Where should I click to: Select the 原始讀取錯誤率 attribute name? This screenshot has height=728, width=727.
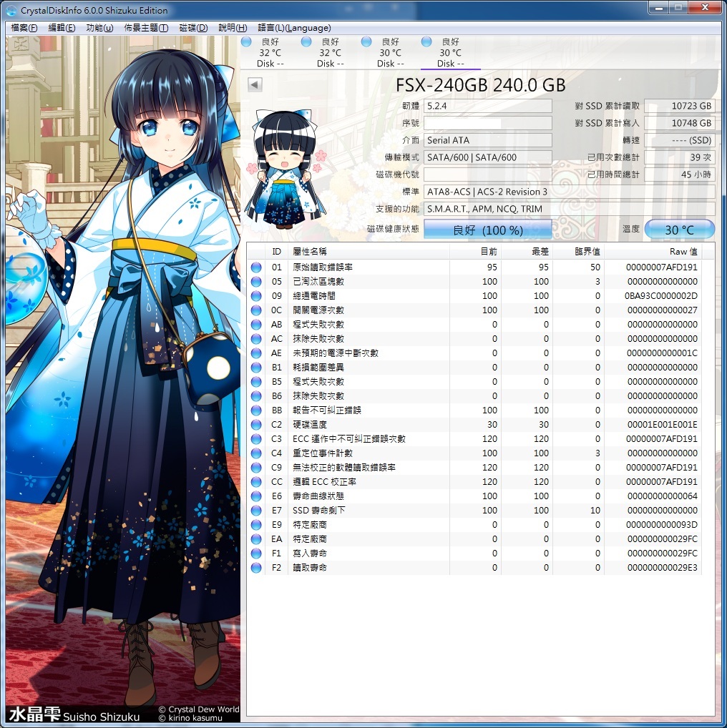pos(323,267)
